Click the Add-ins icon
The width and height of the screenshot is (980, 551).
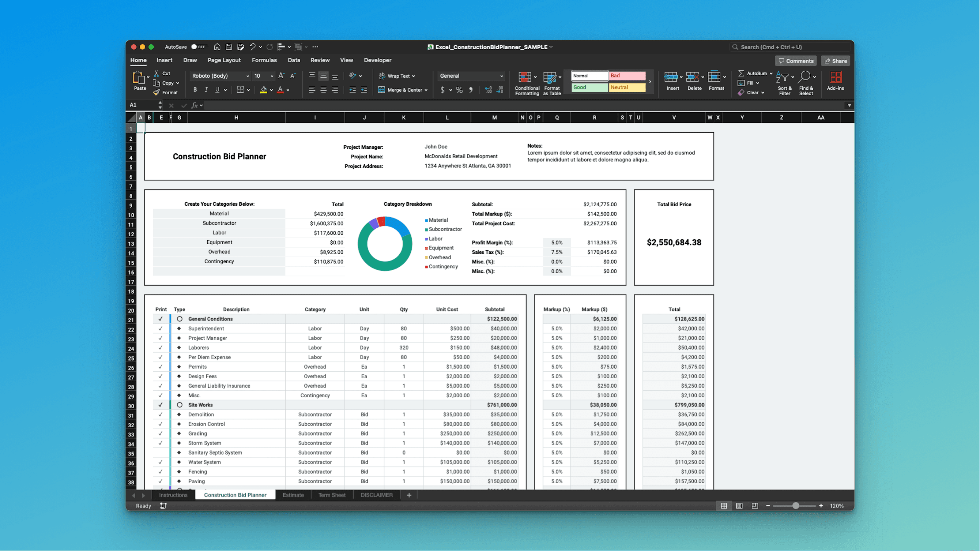coord(835,81)
